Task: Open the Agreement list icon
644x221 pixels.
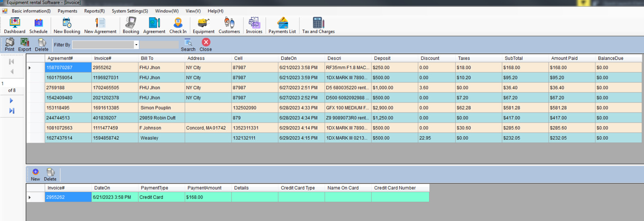Action: (x=154, y=26)
